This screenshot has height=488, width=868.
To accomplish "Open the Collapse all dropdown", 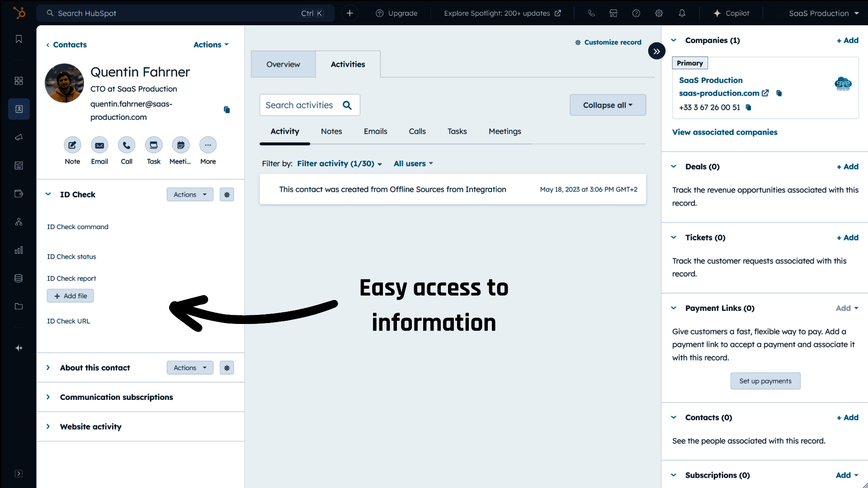I will pos(608,105).
